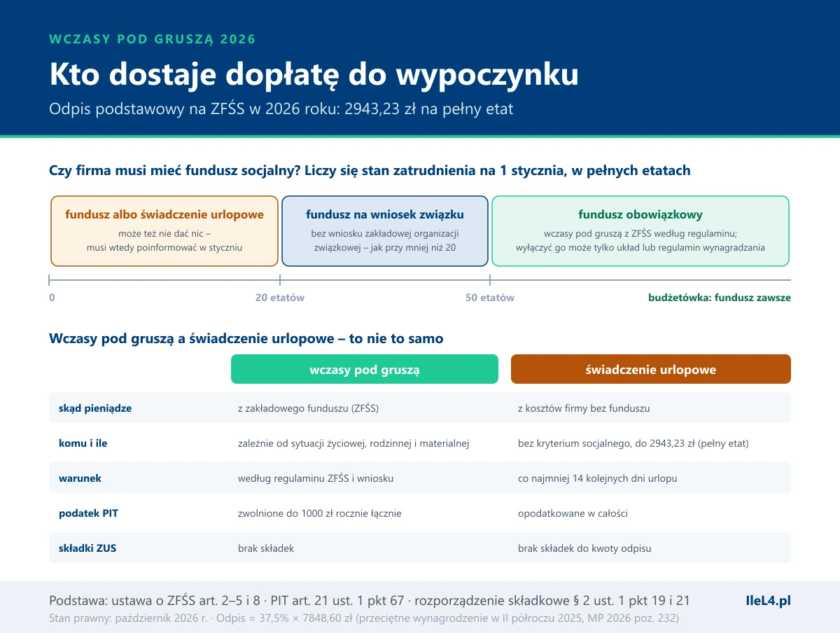Image resolution: width=840 pixels, height=633 pixels.
Task: Click the text 'wczasy pod gruszą z ZFŚS według regulaminu;'
Action: click(x=640, y=233)
